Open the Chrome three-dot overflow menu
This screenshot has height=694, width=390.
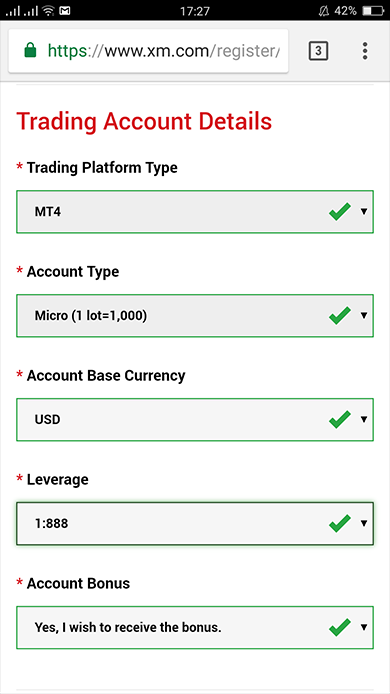[x=365, y=51]
